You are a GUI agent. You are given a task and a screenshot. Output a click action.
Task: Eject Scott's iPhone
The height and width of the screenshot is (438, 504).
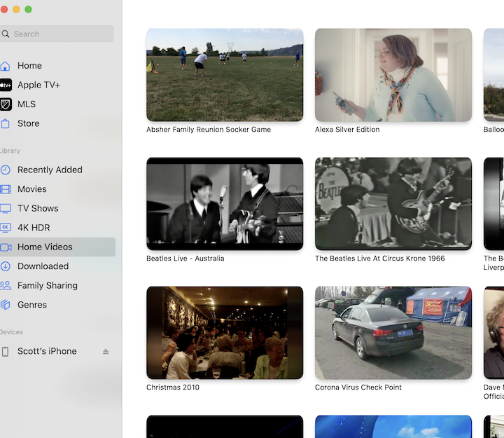pyautogui.click(x=106, y=351)
